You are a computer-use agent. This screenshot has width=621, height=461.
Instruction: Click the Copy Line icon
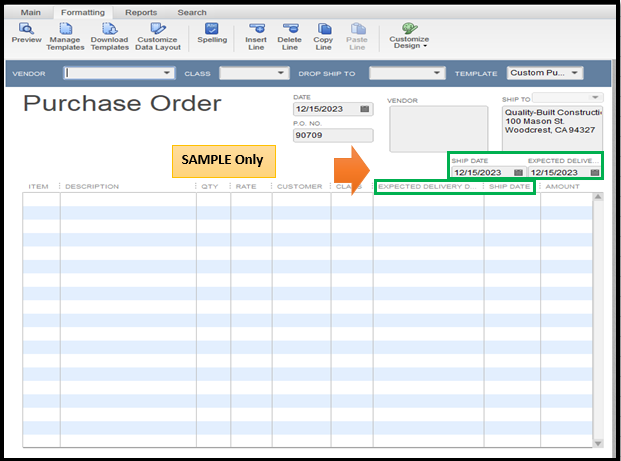324,29
